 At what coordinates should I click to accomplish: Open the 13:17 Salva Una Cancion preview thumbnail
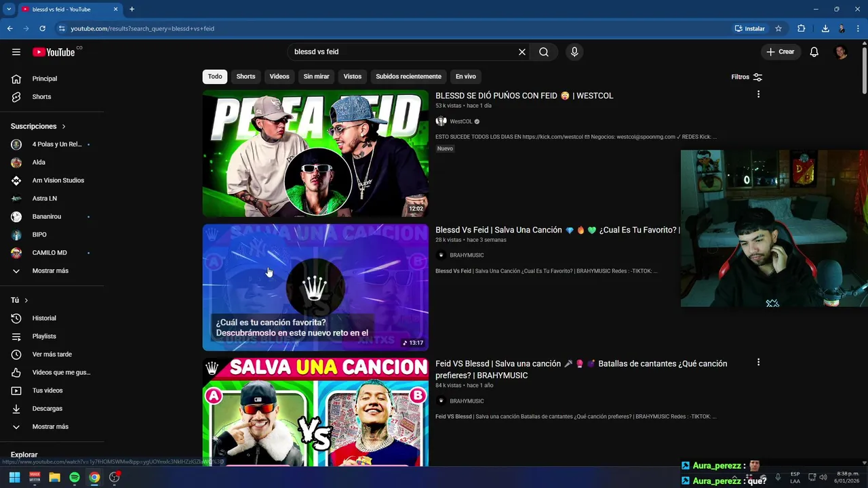point(315,287)
